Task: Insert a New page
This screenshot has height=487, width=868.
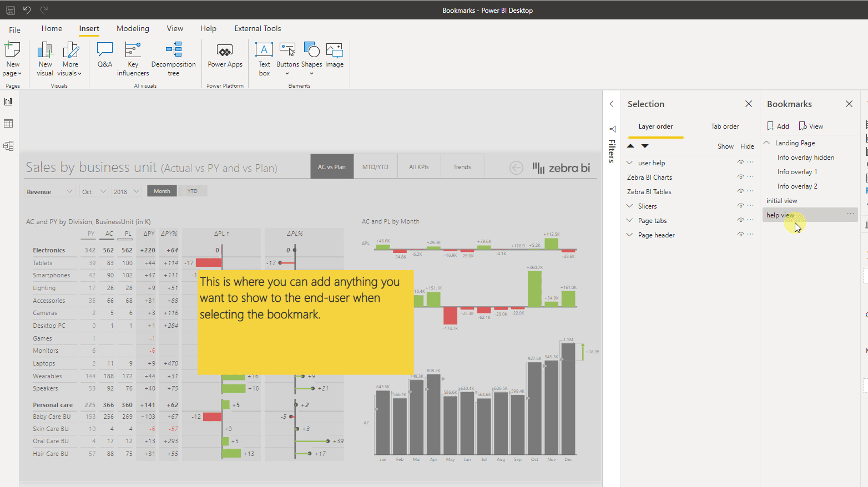Action: click(x=12, y=59)
